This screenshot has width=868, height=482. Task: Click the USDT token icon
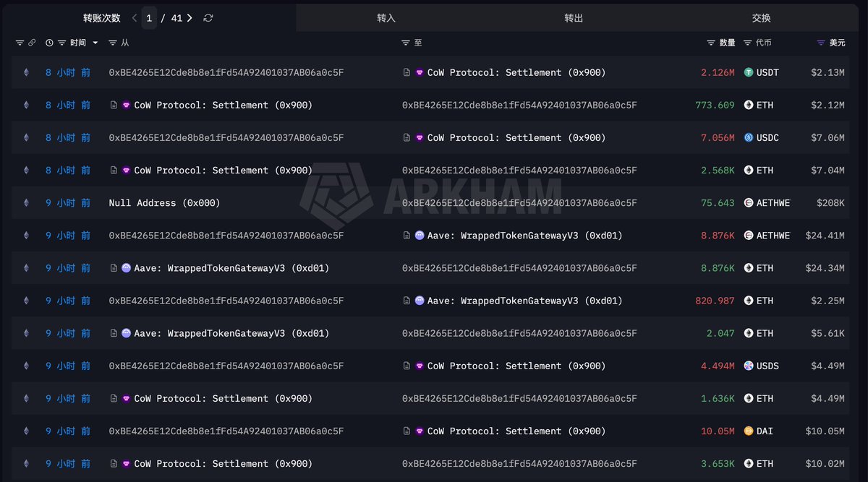[x=749, y=72]
